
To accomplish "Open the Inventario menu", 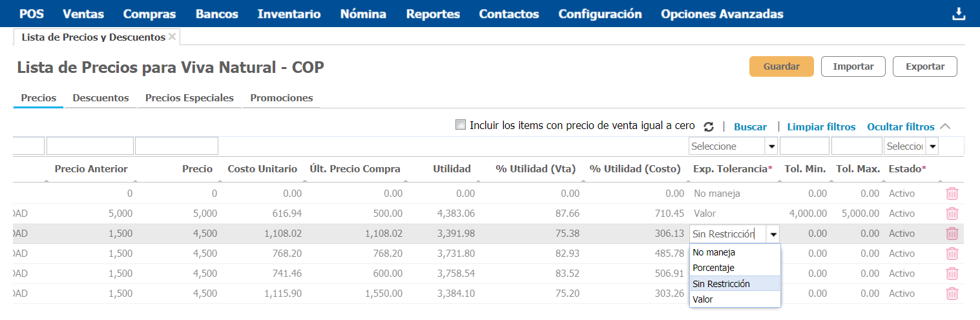I will 289,14.
